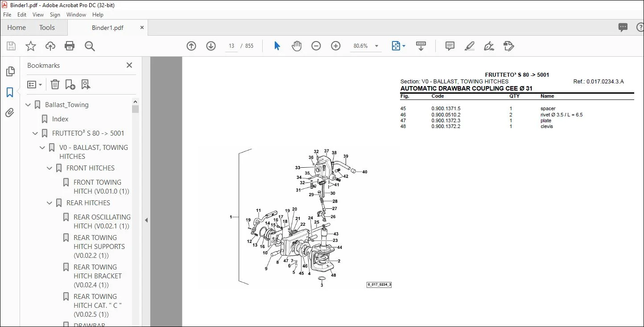Open the Help menu
This screenshot has height=327, width=644.
click(x=98, y=15)
